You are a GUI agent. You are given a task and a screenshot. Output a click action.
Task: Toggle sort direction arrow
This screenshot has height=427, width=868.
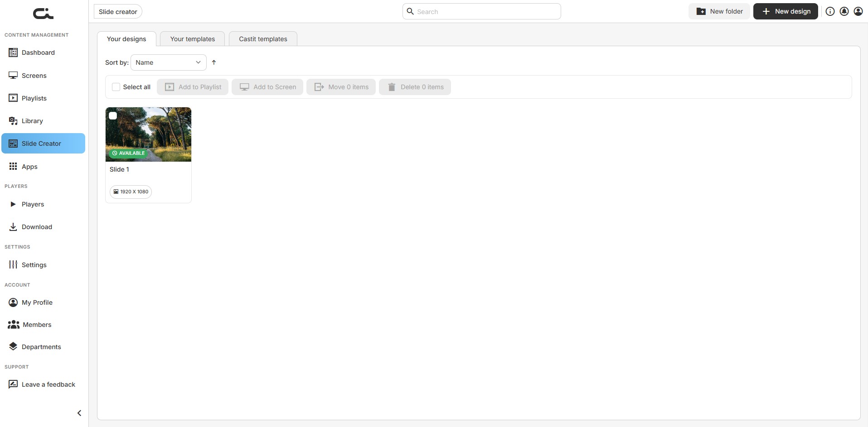214,62
